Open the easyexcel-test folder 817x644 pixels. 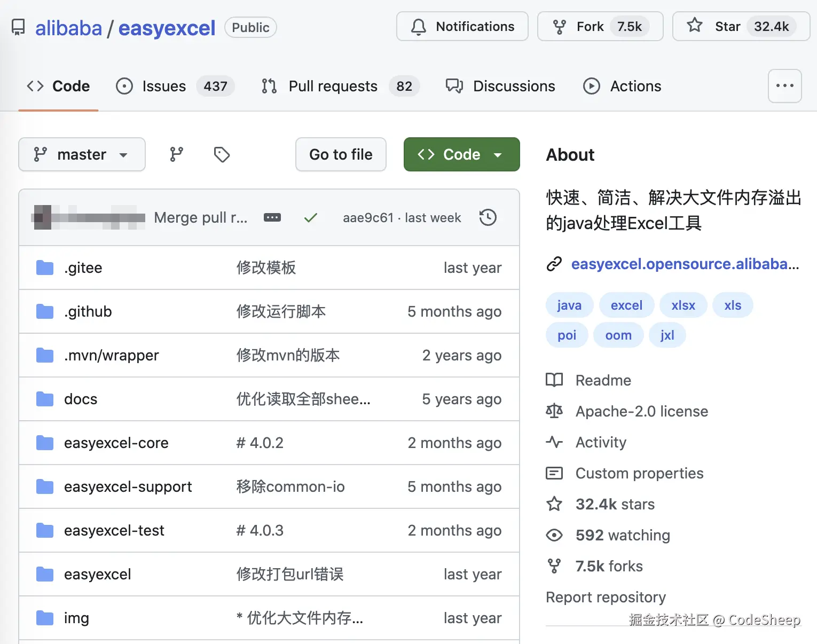pos(114,530)
